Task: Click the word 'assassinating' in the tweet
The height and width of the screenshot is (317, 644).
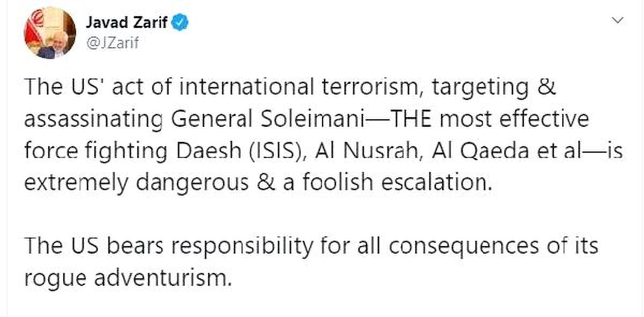Action: click(94, 120)
